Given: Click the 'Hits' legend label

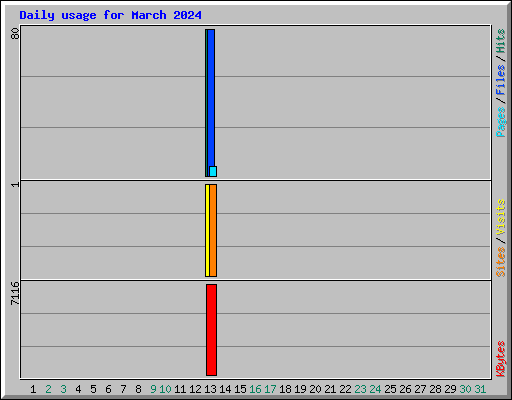Looking at the screenshot, I should point(500,41).
